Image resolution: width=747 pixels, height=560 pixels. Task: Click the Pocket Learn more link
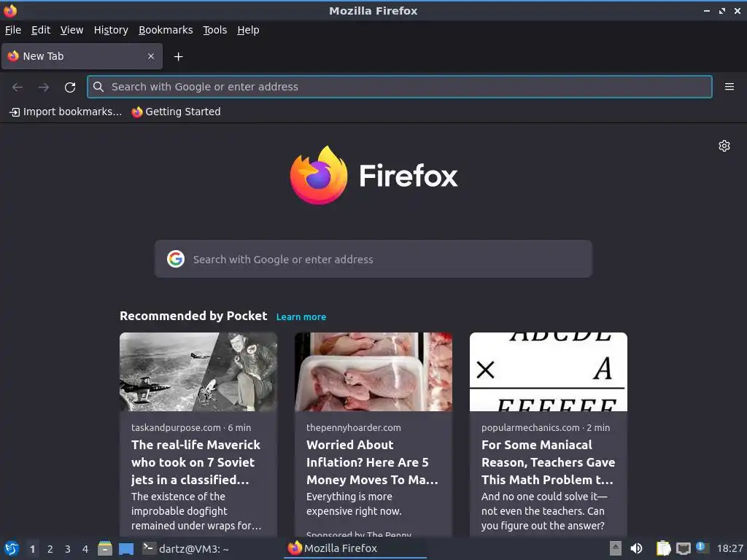(x=301, y=317)
